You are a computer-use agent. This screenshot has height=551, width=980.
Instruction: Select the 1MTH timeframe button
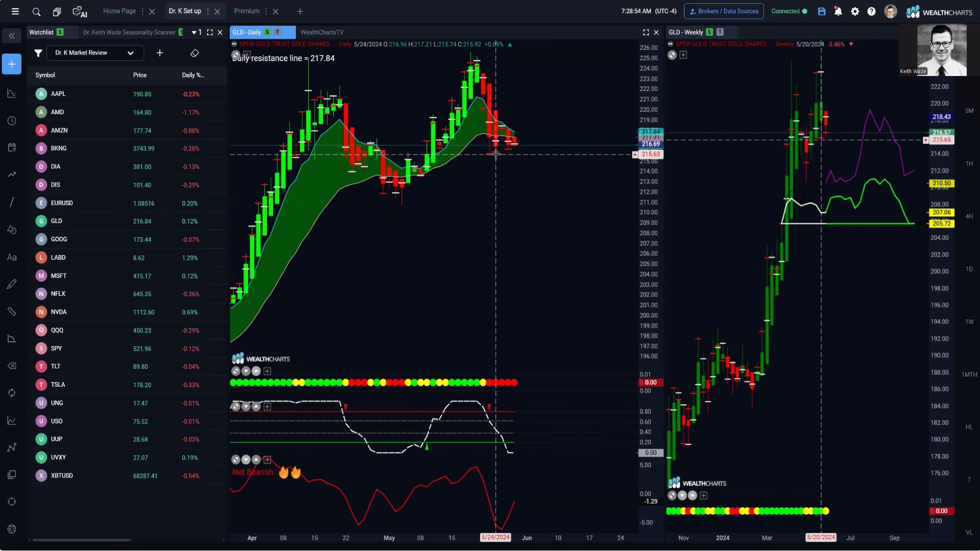[x=969, y=375]
